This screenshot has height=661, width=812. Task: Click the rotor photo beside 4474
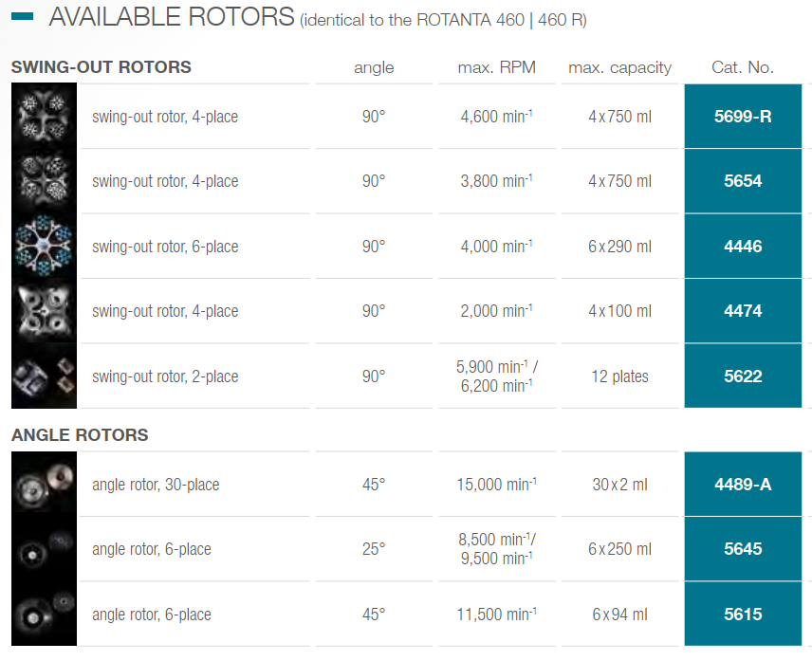40,311
